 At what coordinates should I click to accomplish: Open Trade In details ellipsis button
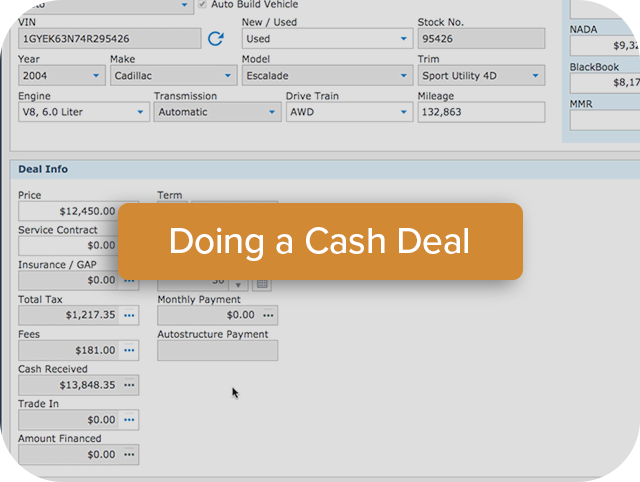tap(129, 420)
